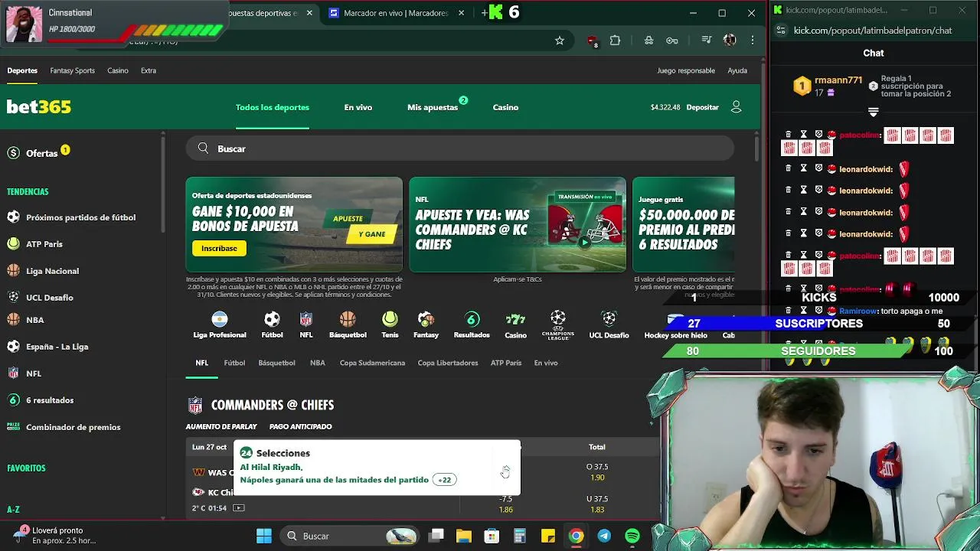Click the live stream video icon beside 2° C 01:54
The width and height of the screenshot is (980, 551).
point(238,508)
